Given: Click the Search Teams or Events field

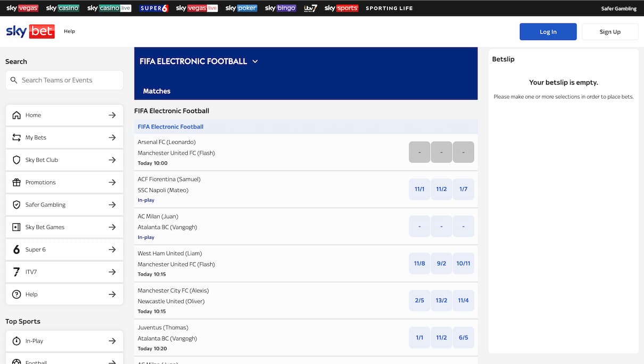Looking at the screenshot, I should [x=64, y=80].
